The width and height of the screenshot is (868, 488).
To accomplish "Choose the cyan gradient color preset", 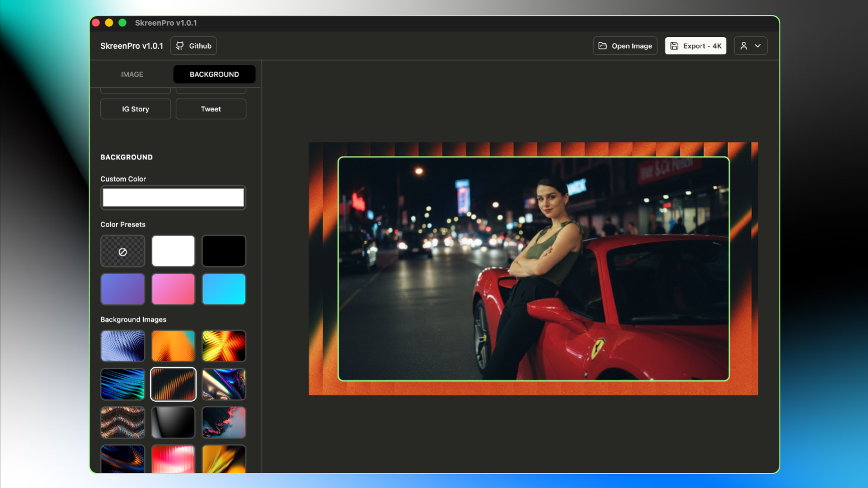I will [x=223, y=289].
